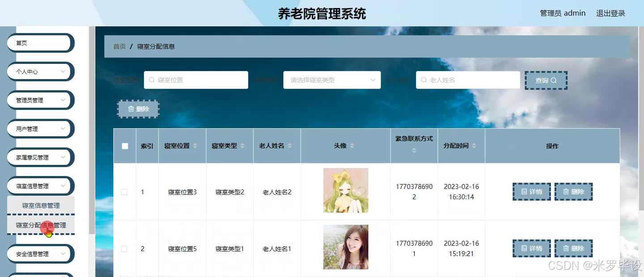Click the 2023-02-16 16:30:14 time cell
The image size is (644, 277).
tap(461, 192)
